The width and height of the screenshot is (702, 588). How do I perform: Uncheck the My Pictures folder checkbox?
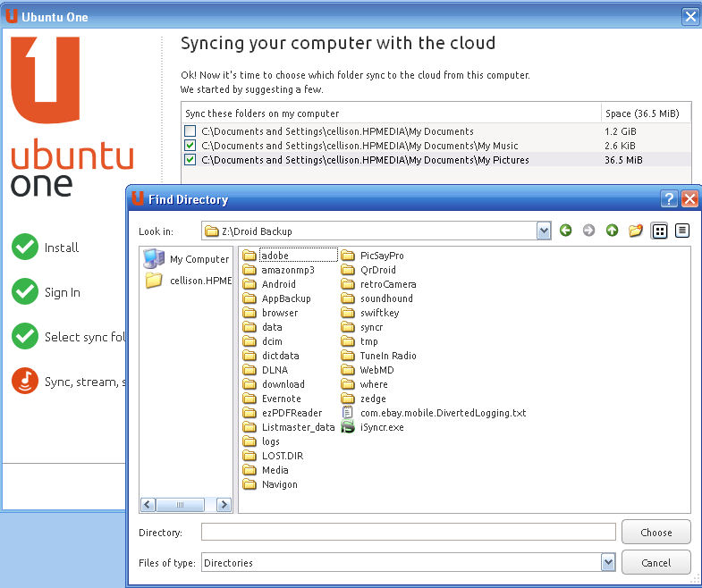pos(190,160)
